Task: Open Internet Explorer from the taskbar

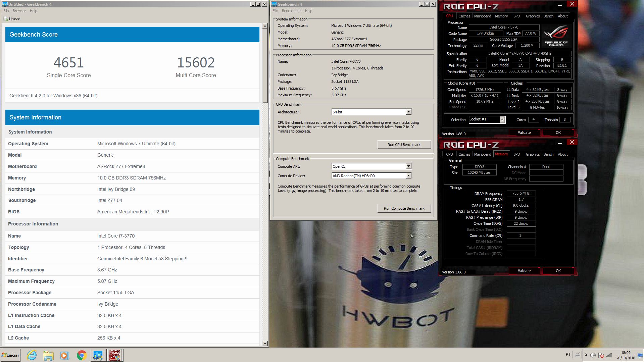Action: [x=32, y=355]
